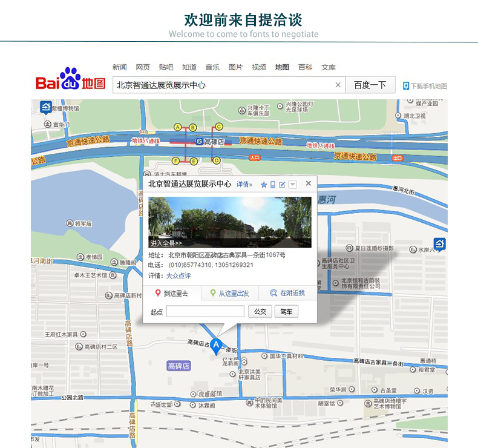Open the 大众点评 details link
This screenshot has width=478, height=448.
point(178,275)
